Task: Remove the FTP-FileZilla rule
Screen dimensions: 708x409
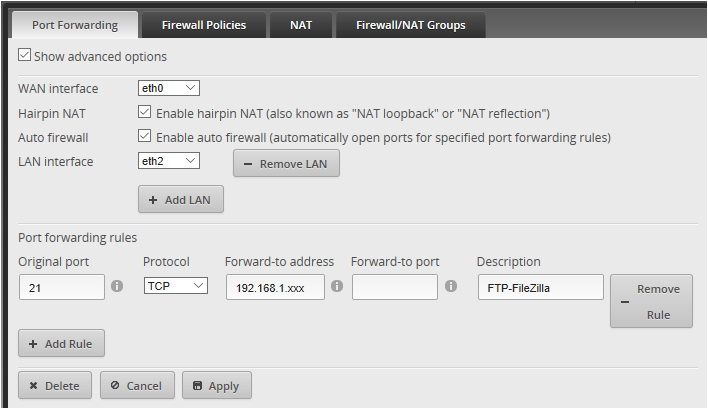Action: tap(651, 301)
